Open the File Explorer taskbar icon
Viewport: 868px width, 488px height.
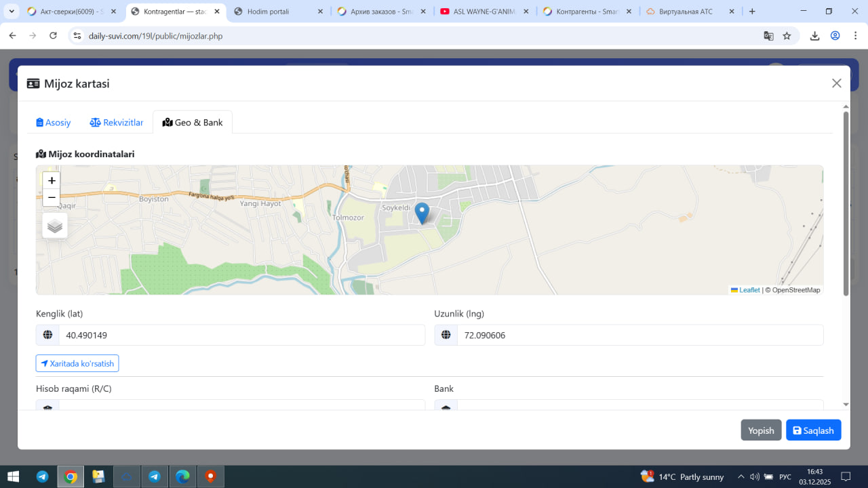click(x=98, y=476)
